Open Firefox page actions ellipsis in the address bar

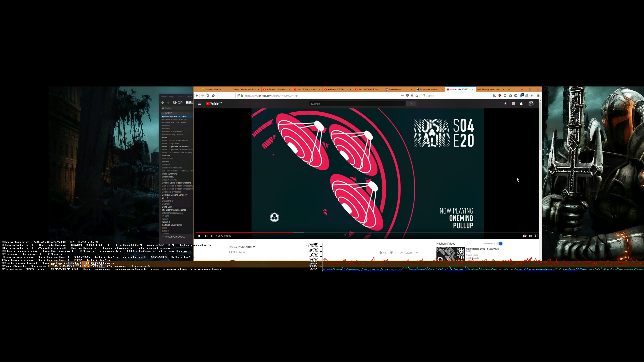pos(403,96)
